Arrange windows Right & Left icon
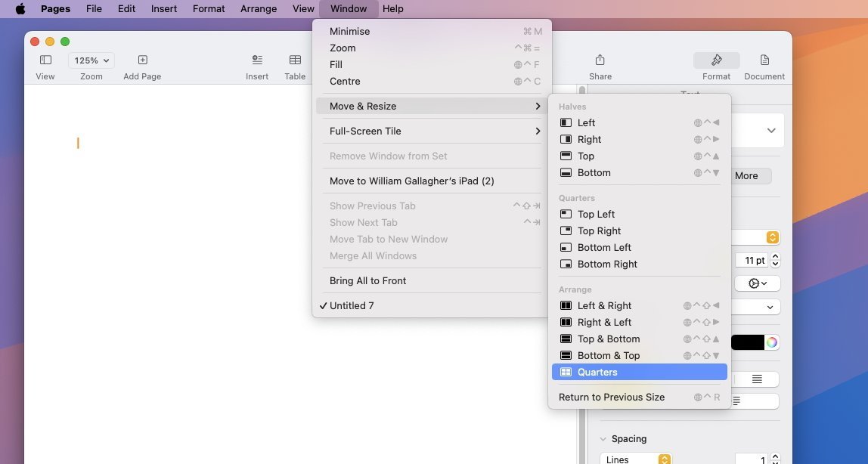This screenshot has height=464, width=868. (566, 322)
